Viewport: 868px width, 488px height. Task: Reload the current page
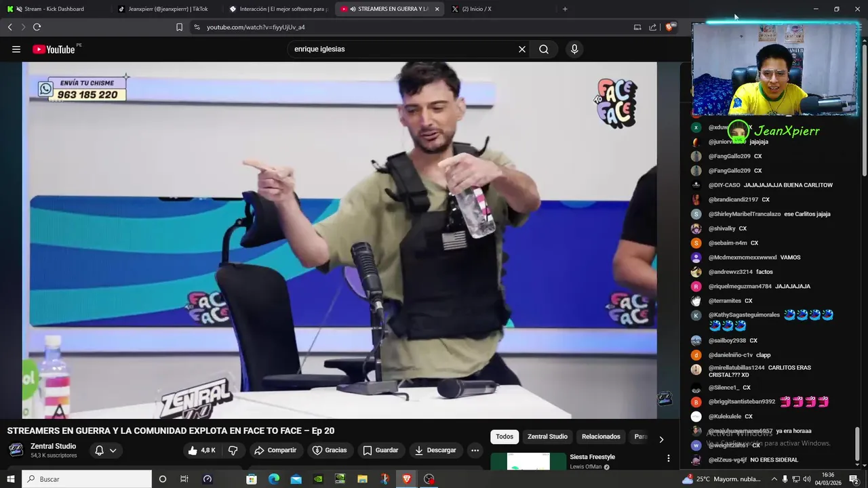click(37, 27)
